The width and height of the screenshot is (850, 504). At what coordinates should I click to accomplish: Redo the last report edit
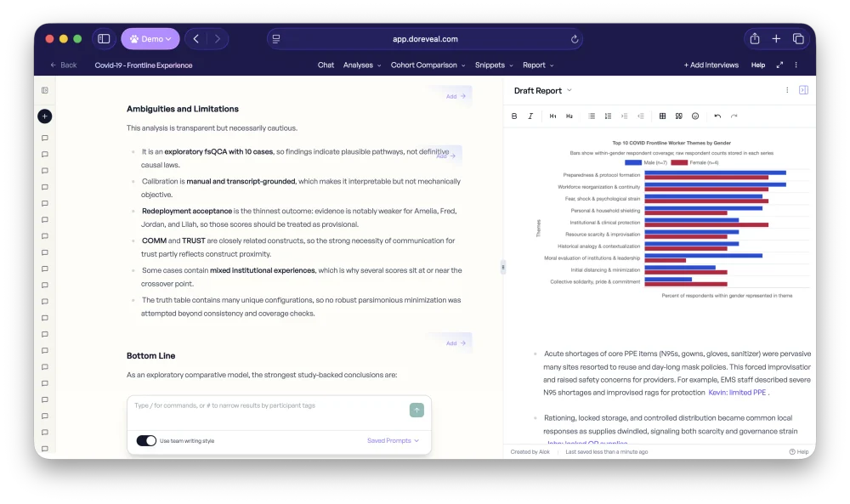click(734, 116)
